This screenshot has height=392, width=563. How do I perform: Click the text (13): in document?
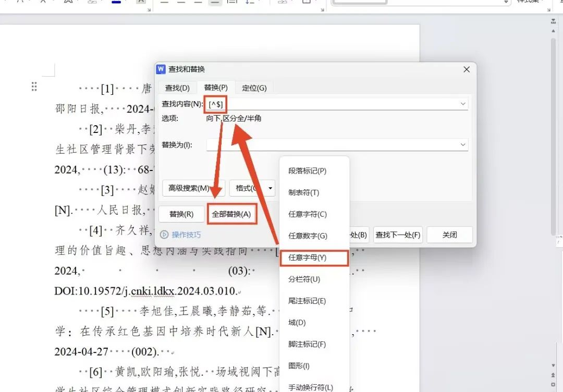point(115,169)
